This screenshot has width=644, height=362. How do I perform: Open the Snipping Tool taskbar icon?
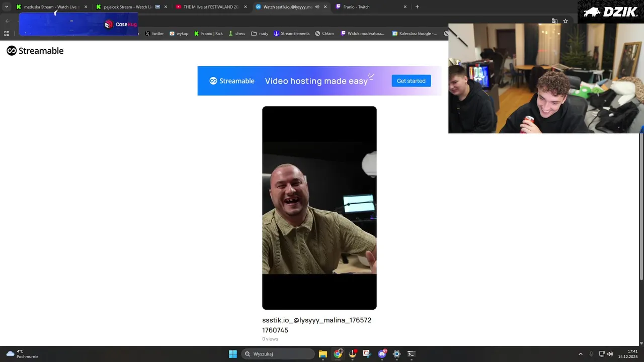point(367,354)
